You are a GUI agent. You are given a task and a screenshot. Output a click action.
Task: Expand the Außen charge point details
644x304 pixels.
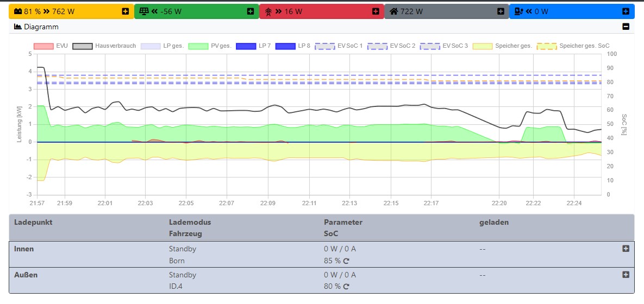tap(626, 275)
